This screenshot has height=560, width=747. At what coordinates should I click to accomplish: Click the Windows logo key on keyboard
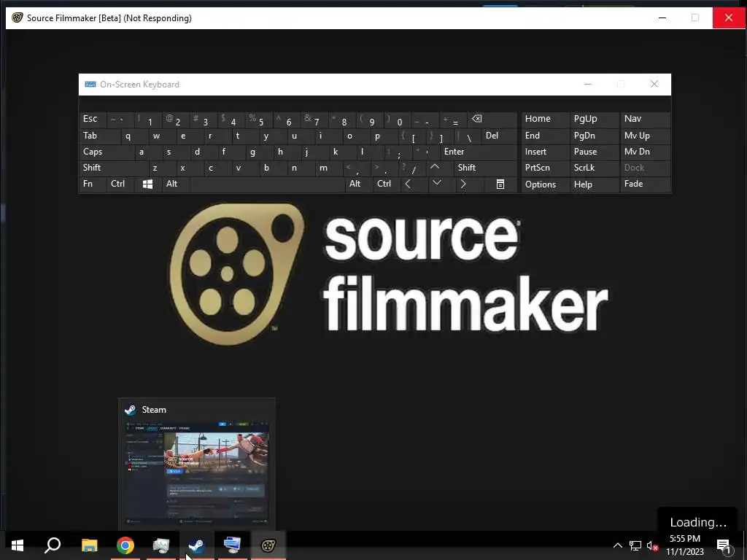click(x=147, y=184)
